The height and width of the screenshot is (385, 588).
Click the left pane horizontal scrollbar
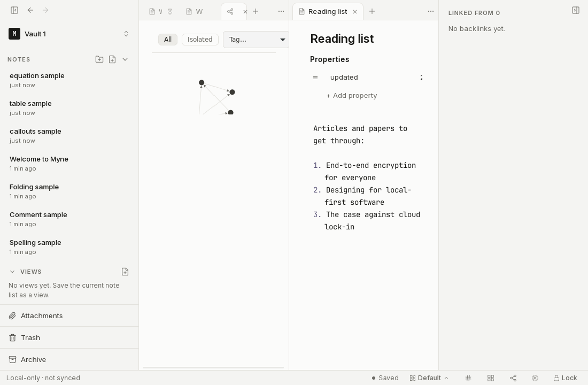213,368
